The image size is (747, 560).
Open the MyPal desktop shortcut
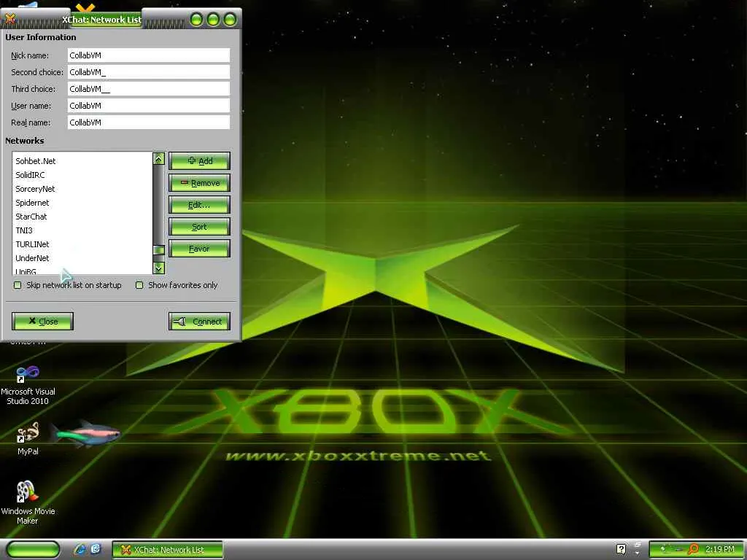click(x=28, y=438)
